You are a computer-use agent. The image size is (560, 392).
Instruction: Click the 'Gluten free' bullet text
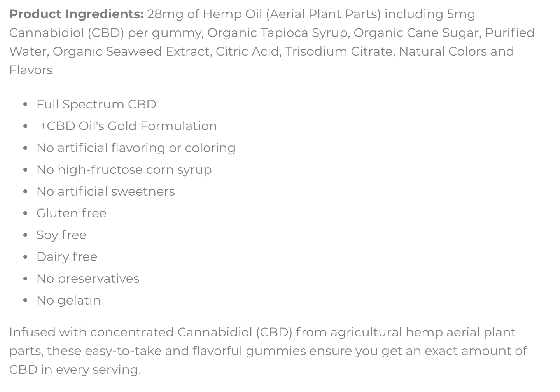[x=72, y=213]
